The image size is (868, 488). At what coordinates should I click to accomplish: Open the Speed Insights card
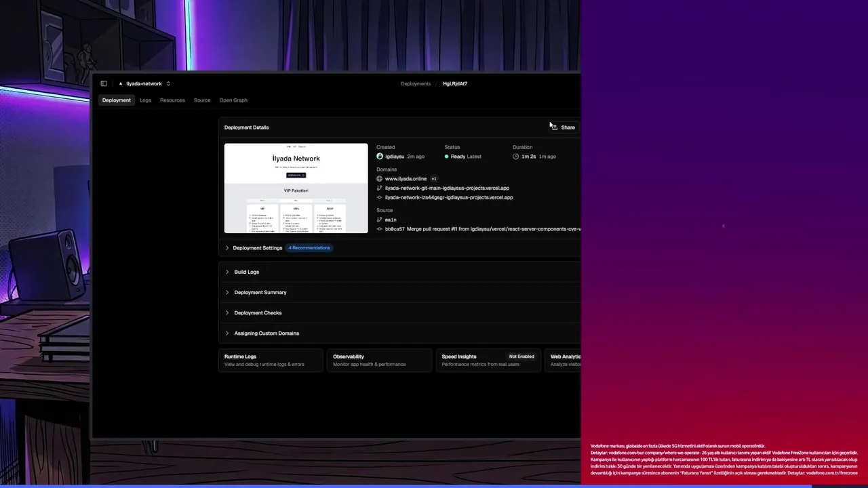pos(489,360)
